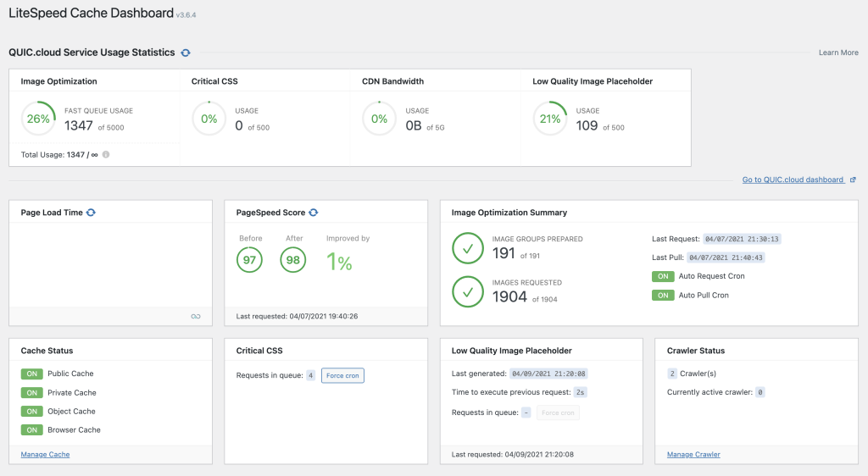Click Last generated timestamp 04/09/2021 21:20:08
Viewport: 868px width, 476px height.
tap(548, 374)
